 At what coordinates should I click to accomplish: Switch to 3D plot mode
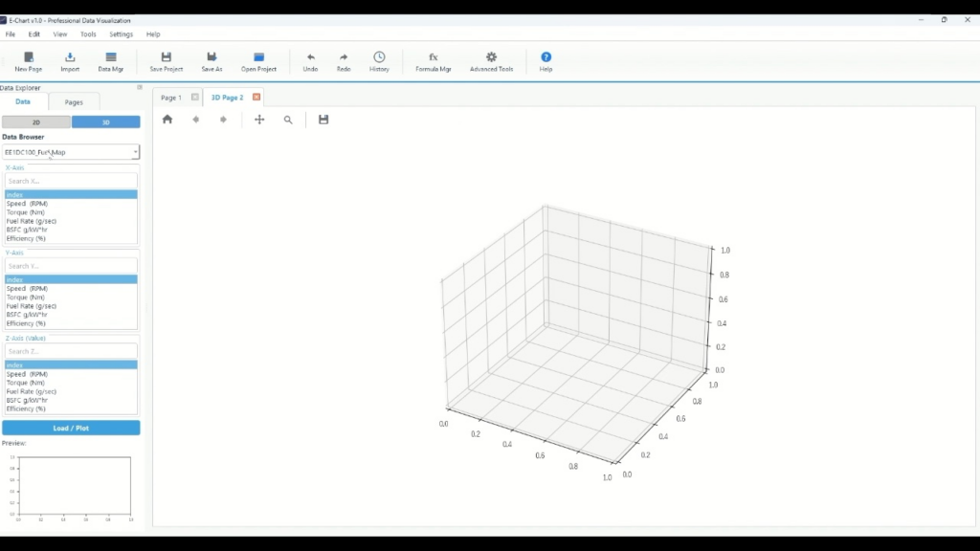tap(106, 122)
